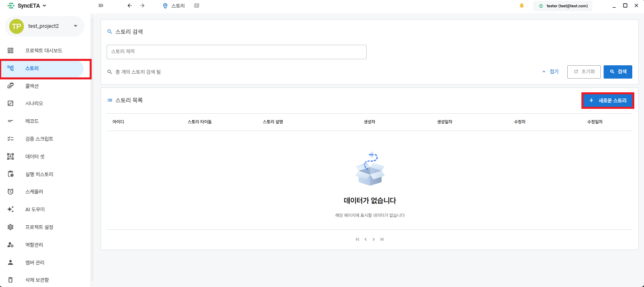This screenshot has height=287, width=644.
Task: Go to the last page in pagination
Action: coord(382,239)
